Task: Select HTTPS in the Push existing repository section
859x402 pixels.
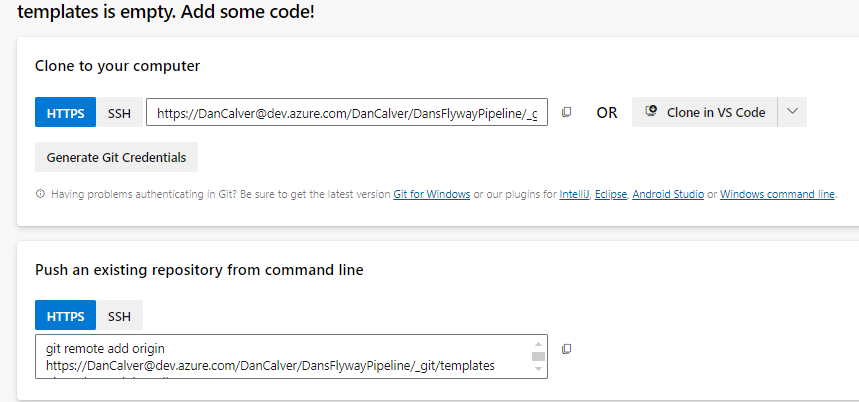Action: pos(66,316)
